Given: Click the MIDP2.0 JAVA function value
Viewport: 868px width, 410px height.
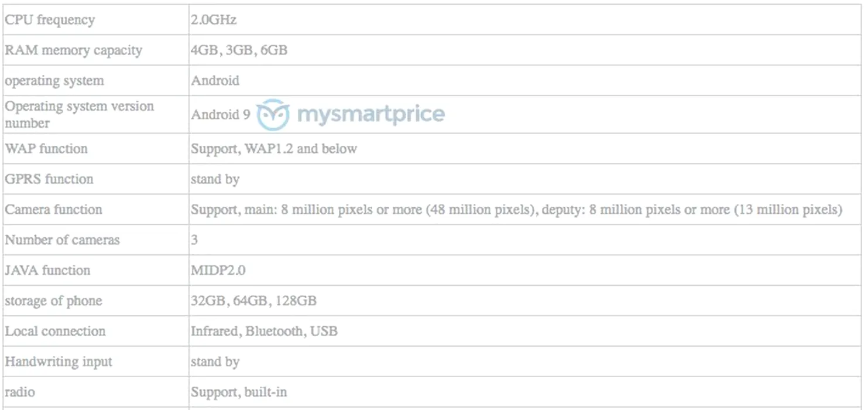Looking at the screenshot, I should click(218, 271).
